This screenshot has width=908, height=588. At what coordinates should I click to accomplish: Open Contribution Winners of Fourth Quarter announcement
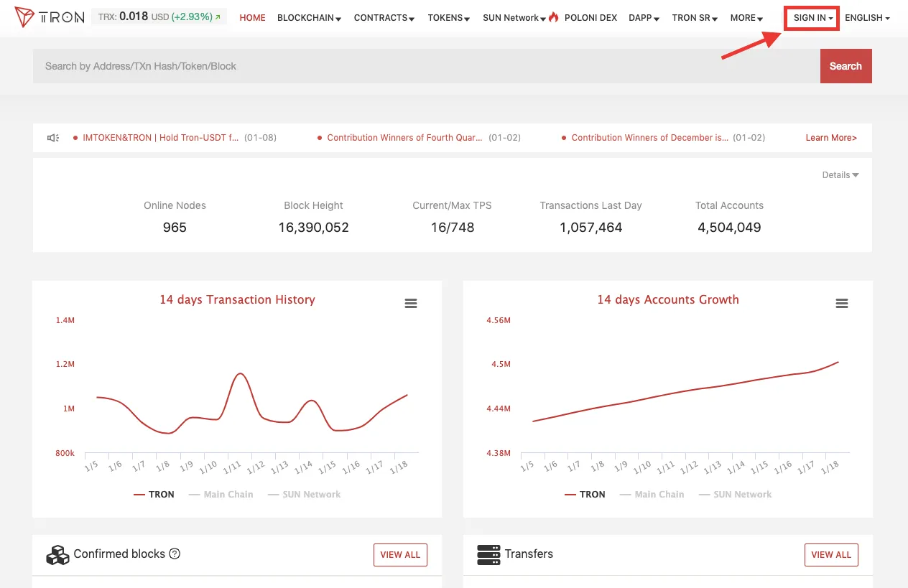click(404, 138)
